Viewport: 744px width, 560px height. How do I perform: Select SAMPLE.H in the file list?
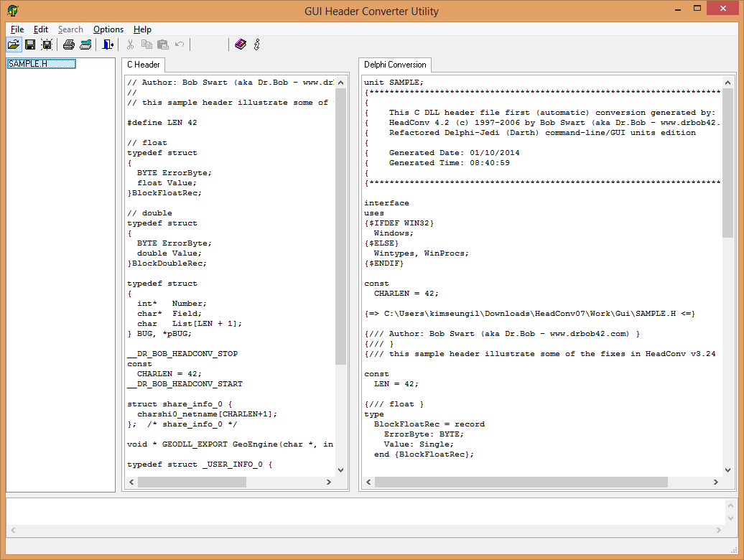(x=41, y=64)
